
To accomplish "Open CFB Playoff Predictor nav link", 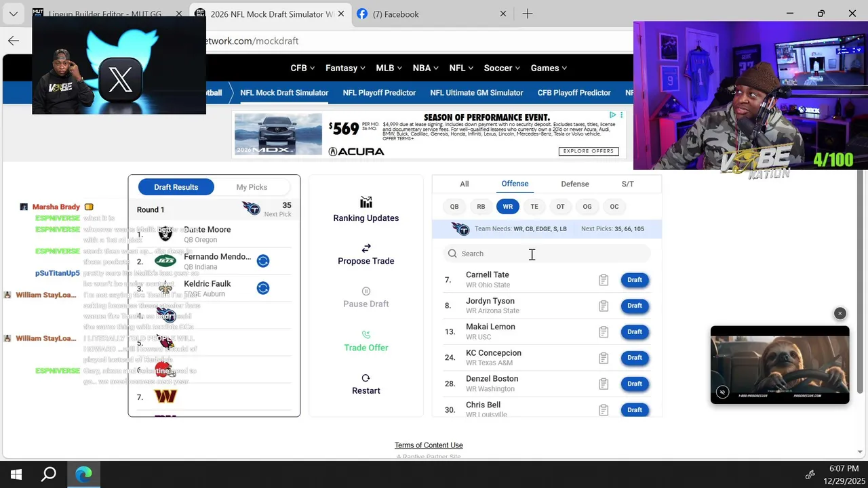I will click(x=574, y=93).
